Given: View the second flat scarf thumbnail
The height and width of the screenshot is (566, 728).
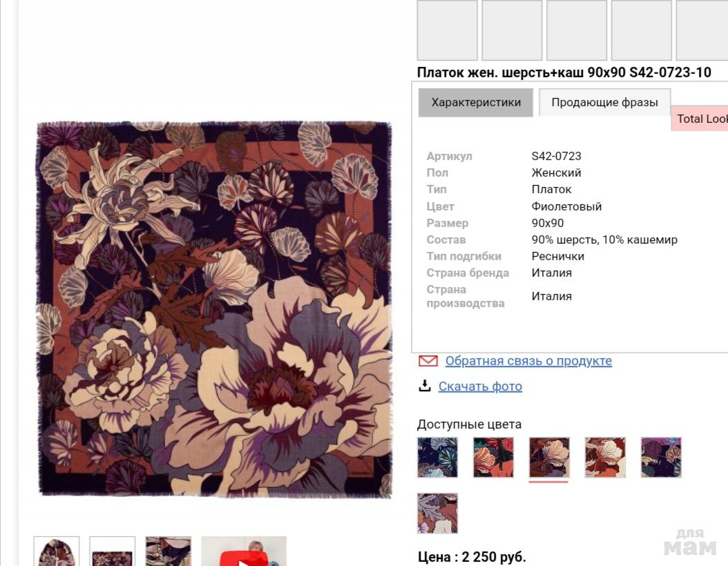Looking at the screenshot, I should pos(113,551).
